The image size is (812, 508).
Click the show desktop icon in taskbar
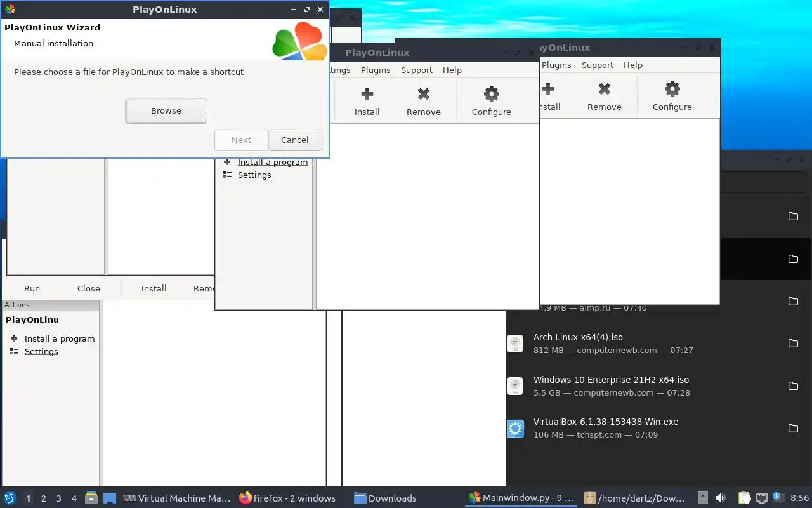click(110, 498)
